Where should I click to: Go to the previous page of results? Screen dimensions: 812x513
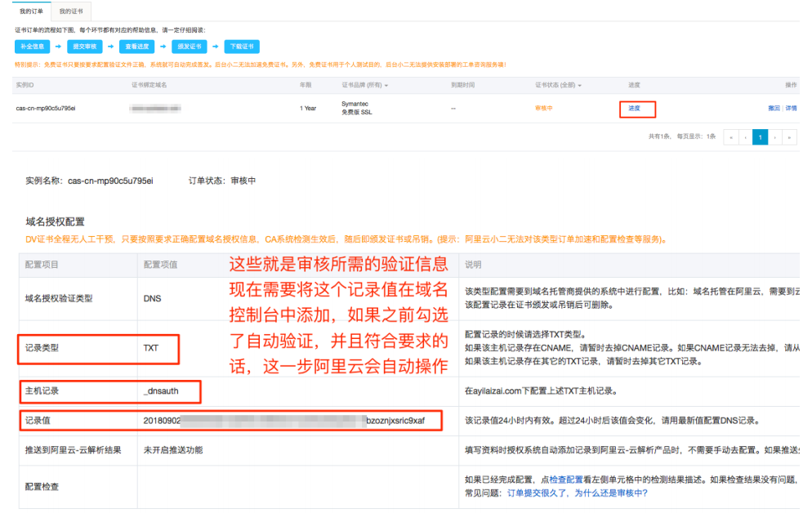(745, 137)
